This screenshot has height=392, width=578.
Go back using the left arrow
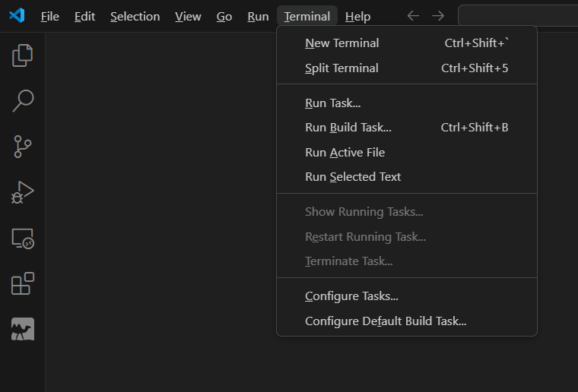(413, 16)
